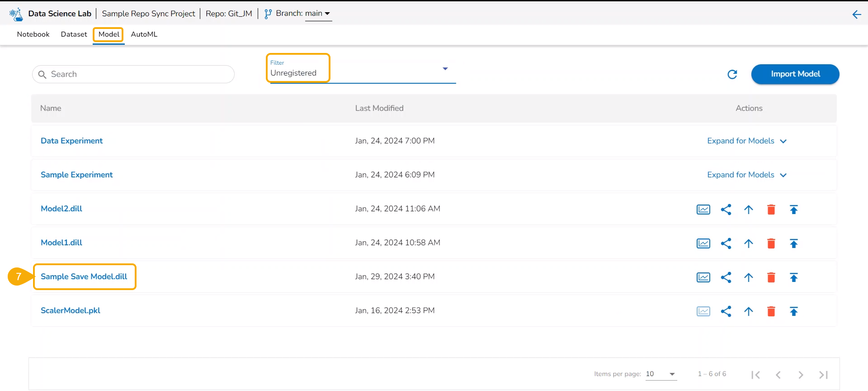The image size is (868, 391).
Task: Click the Import Model button
Action: tap(795, 74)
